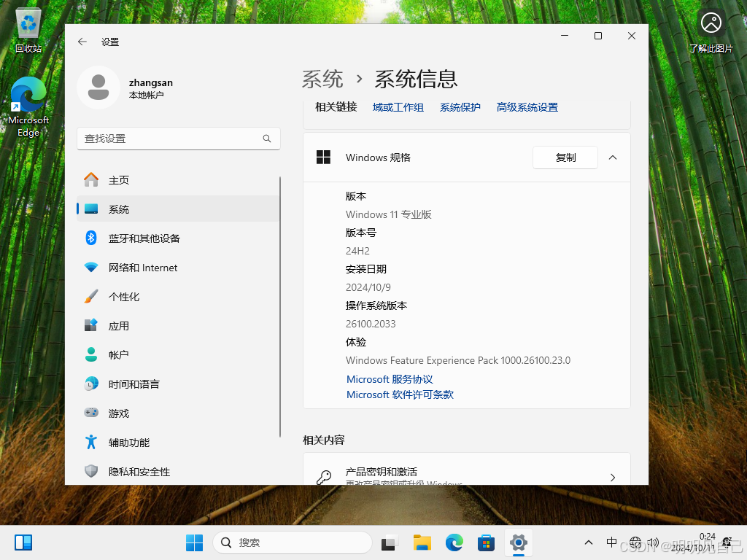
Task: Open the taskbar widgets icon
Action: [23, 542]
